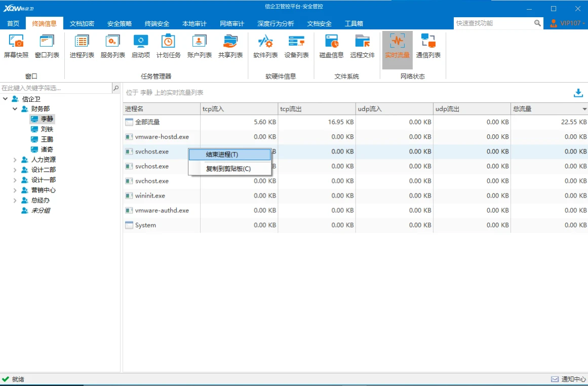The image size is (588, 386).
Task: Switch to 本地审计 tab
Action: click(194, 23)
